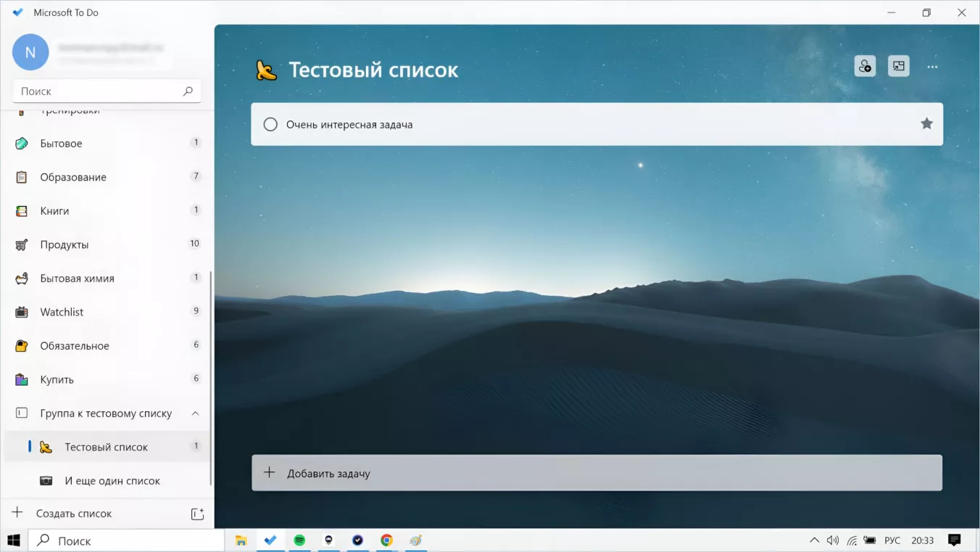Open Spotify from the taskbar
This screenshot has width=980, height=552.
299,540
